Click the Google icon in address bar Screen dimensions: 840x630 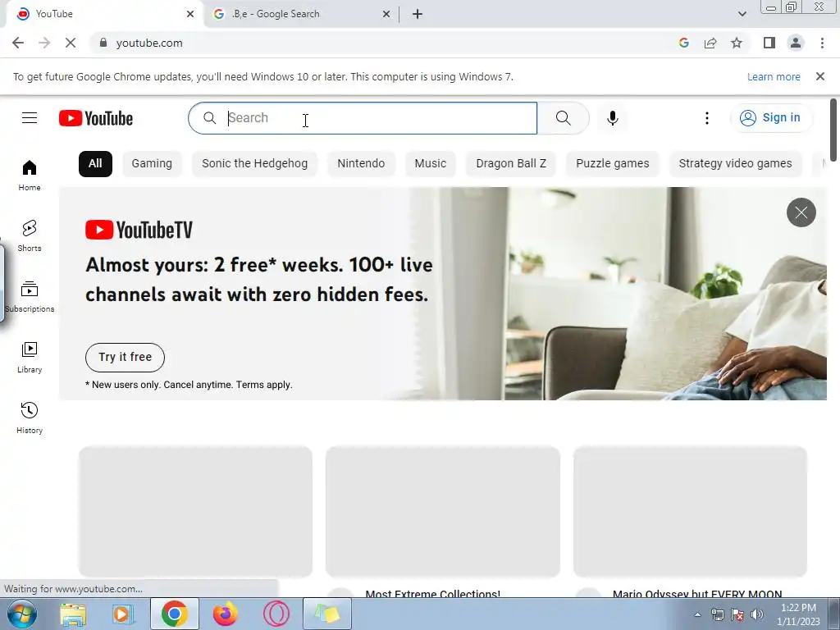[x=683, y=43]
